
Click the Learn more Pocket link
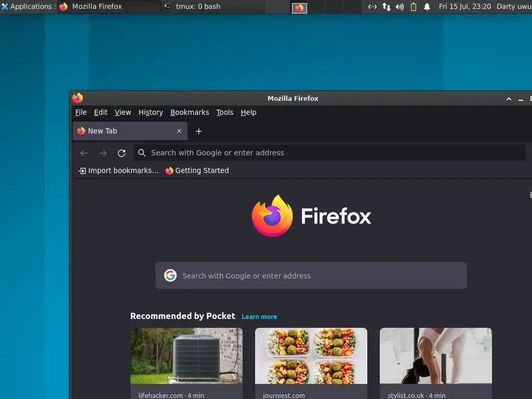[x=259, y=316]
